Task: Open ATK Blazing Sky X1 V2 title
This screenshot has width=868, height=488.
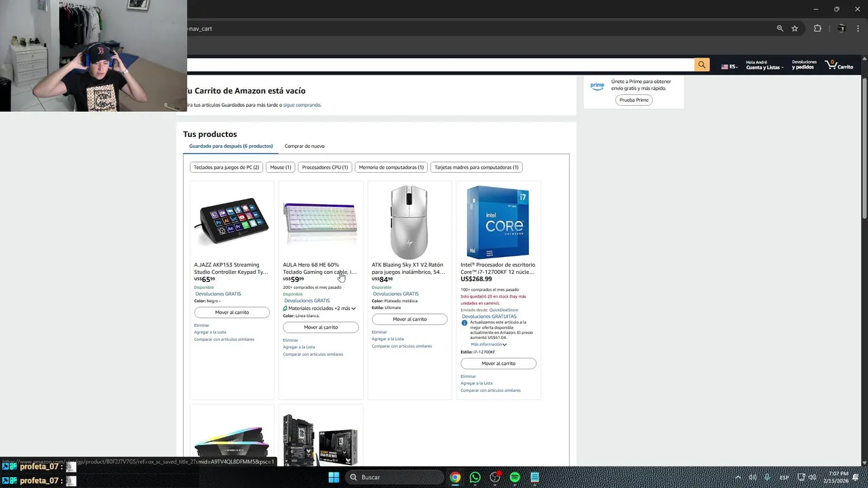Action: click(408, 268)
